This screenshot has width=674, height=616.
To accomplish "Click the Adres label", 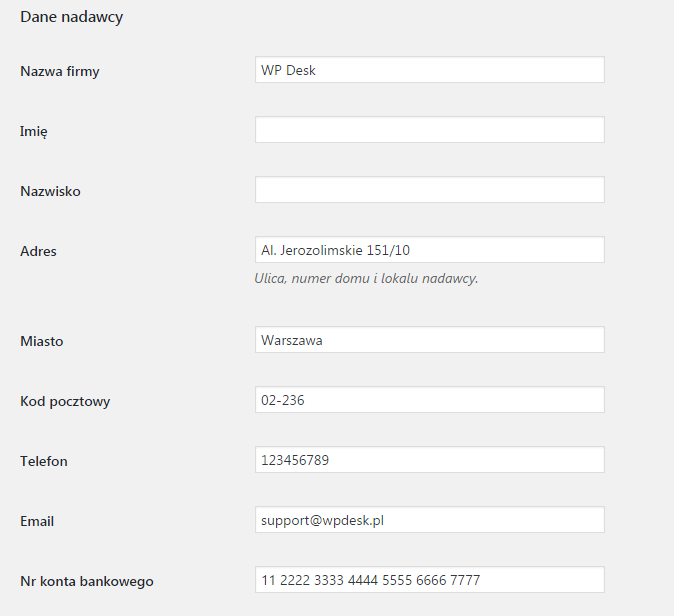I will (x=38, y=251).
